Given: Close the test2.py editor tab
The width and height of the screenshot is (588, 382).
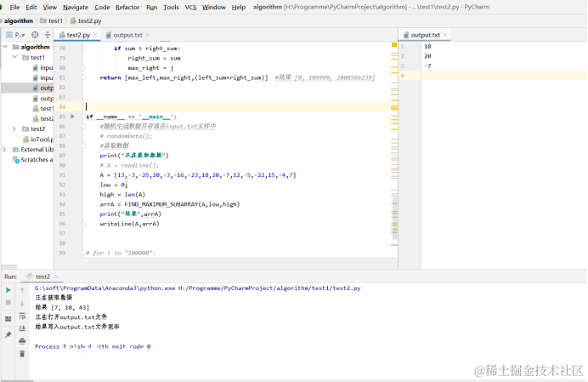Looking at the screenshot, I should [95, 35].
